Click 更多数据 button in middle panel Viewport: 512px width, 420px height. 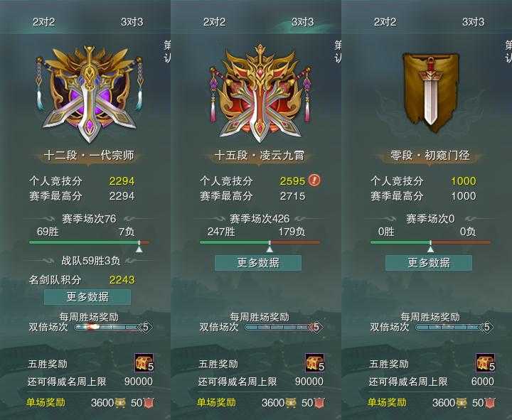pos(258,263)
